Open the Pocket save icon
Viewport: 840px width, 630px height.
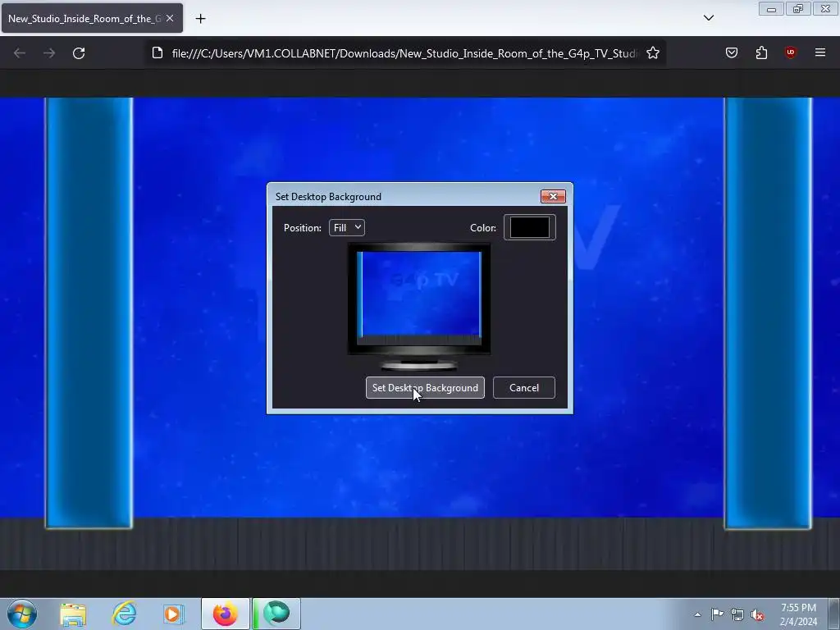pyautogui.click(x=731, y=52)
